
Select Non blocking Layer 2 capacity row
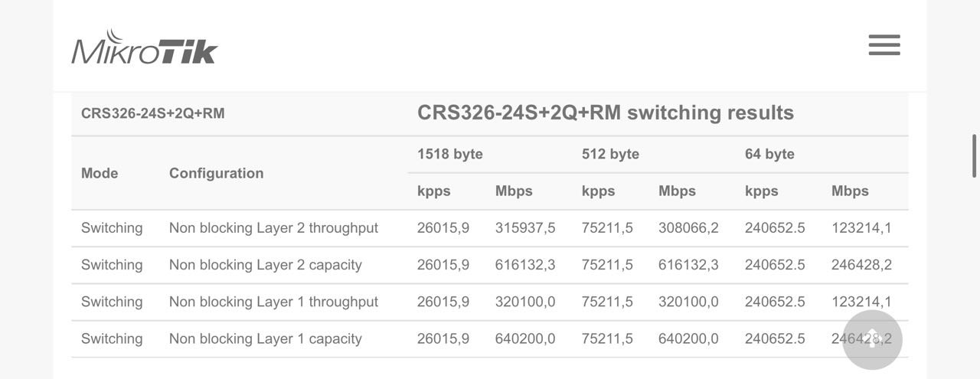pos(490,265)
